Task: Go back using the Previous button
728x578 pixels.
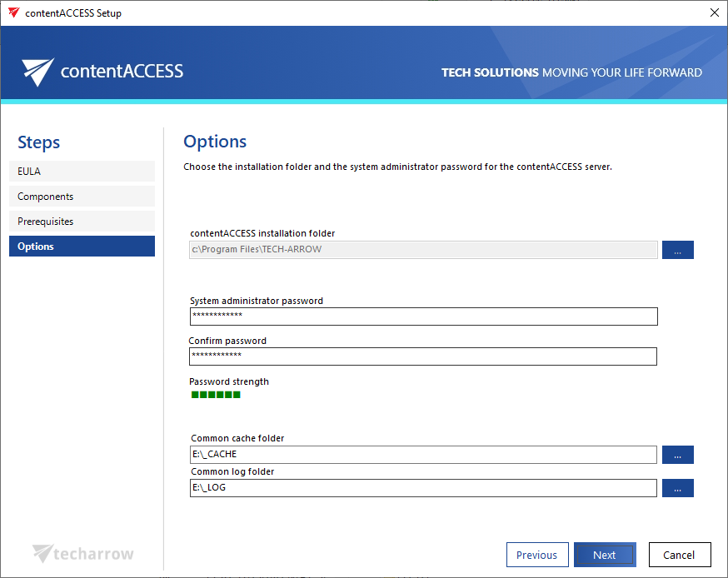Action: [537, 554]
